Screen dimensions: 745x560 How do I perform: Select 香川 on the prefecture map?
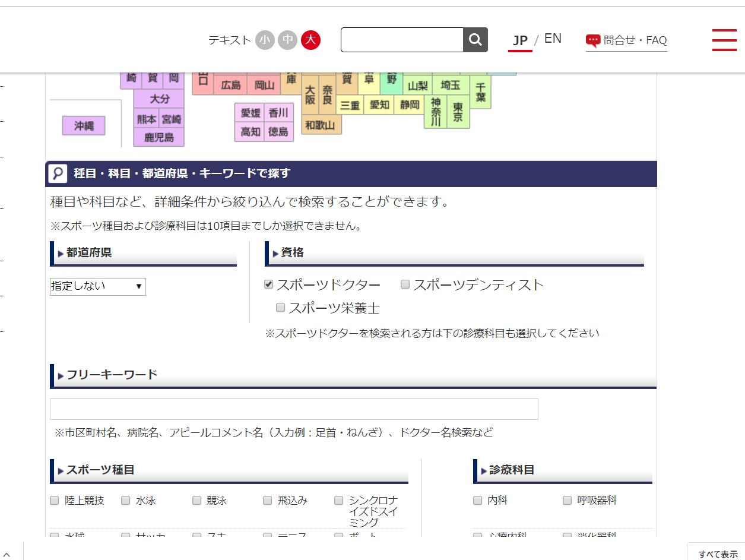click(278, 113)
